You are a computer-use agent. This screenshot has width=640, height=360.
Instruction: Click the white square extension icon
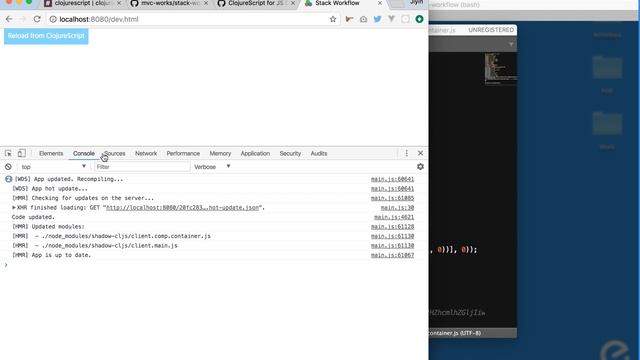pyautogui.click(x=405, y=19)
